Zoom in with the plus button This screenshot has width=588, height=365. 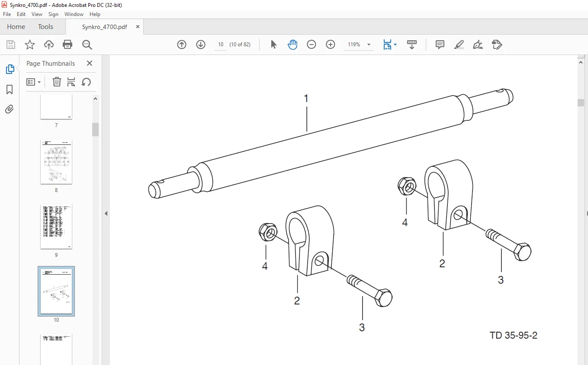click(331, 45)
